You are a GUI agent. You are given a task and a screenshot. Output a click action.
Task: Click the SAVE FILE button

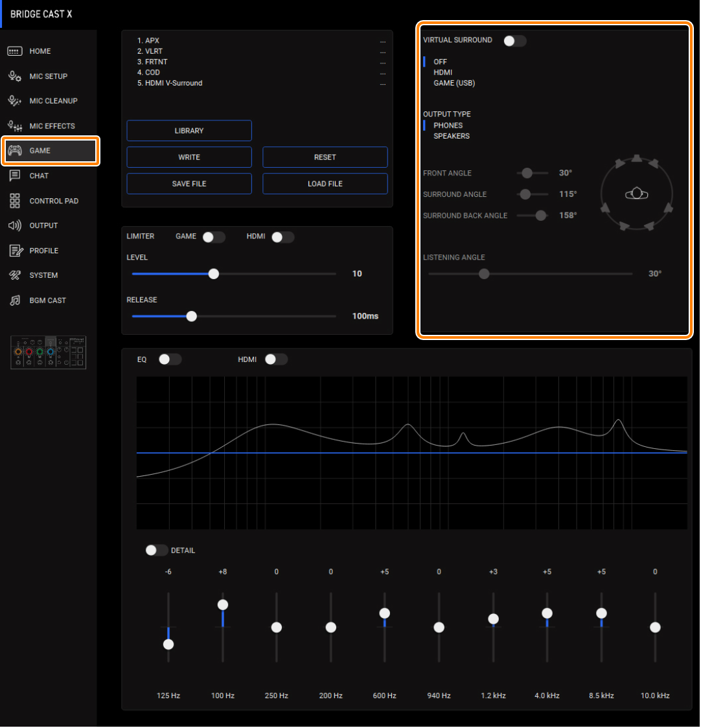[189, 183]
